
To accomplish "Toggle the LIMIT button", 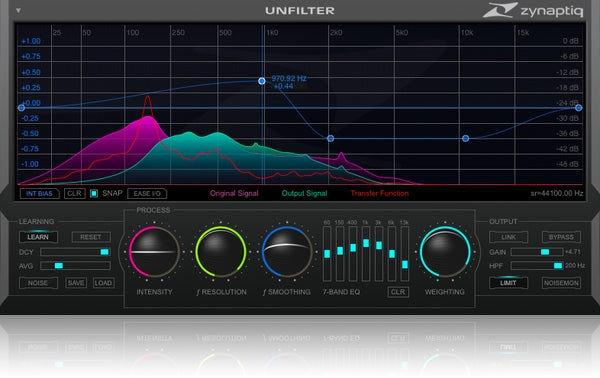I will tap(509, 283).
